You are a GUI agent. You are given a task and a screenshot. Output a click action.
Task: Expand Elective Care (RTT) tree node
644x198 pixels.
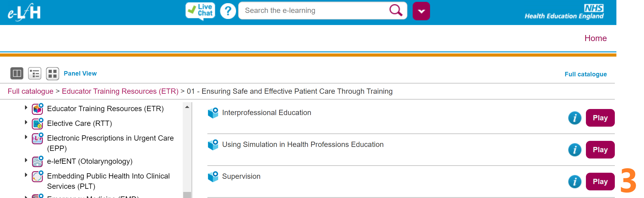click(x=26, y=122)
